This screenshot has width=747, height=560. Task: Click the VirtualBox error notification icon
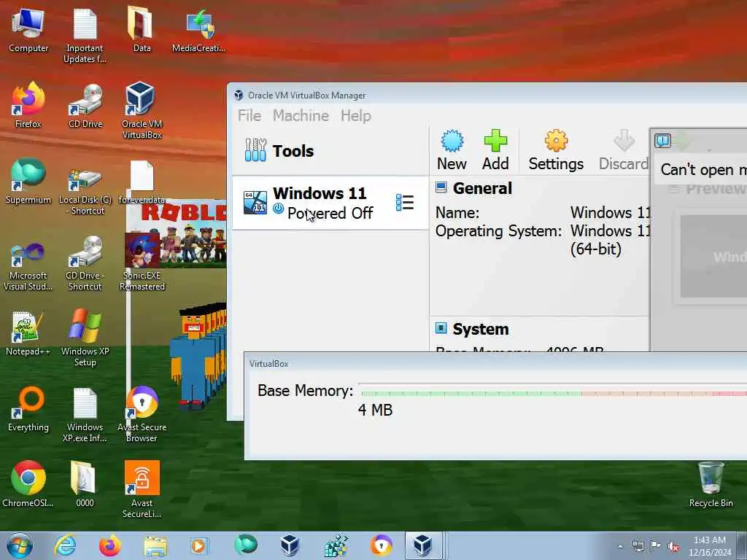click(x=662, y=141)
